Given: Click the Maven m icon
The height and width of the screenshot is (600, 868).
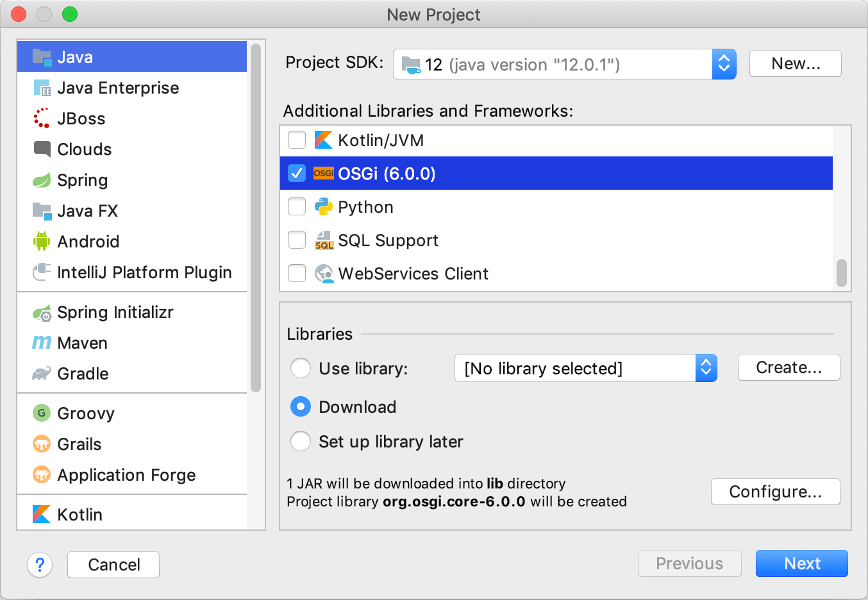Looking at the screenshot, I should tap(42, 343).
